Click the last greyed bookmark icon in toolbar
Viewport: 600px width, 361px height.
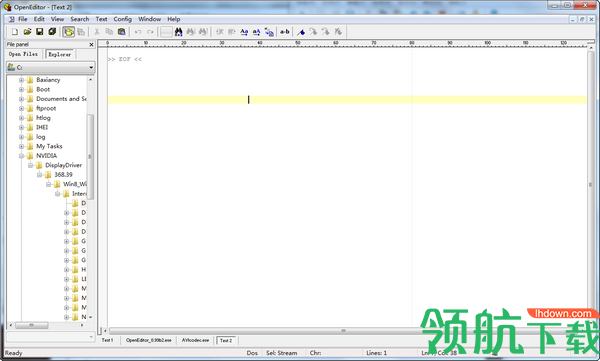tap(338, 32)
